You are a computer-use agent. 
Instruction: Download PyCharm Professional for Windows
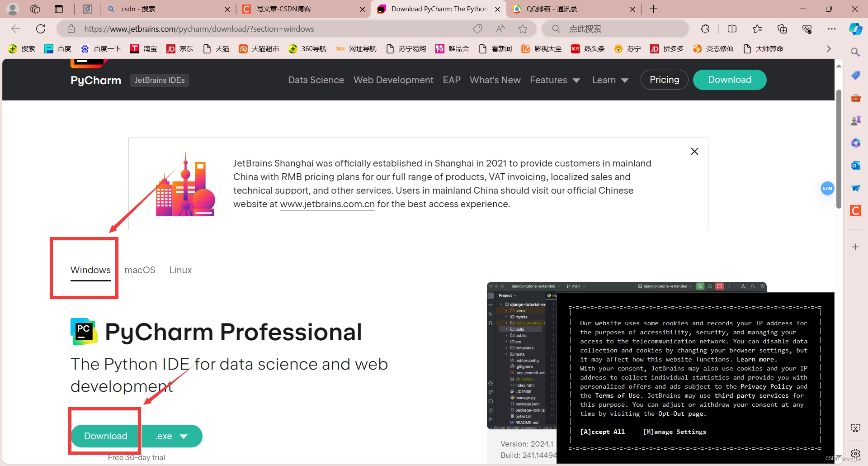coord(106,436)
